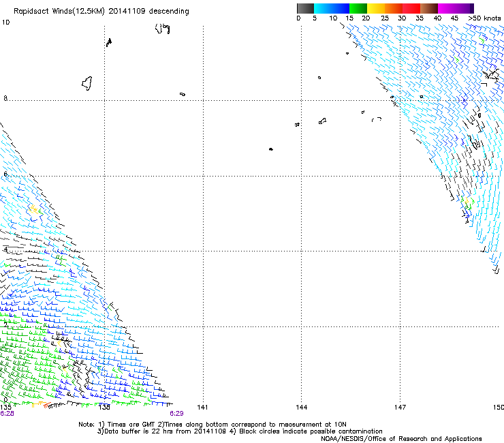504x443 pixels.
Task: Click the gray 0-5 knots legend segment
Action: click(305, 8)
